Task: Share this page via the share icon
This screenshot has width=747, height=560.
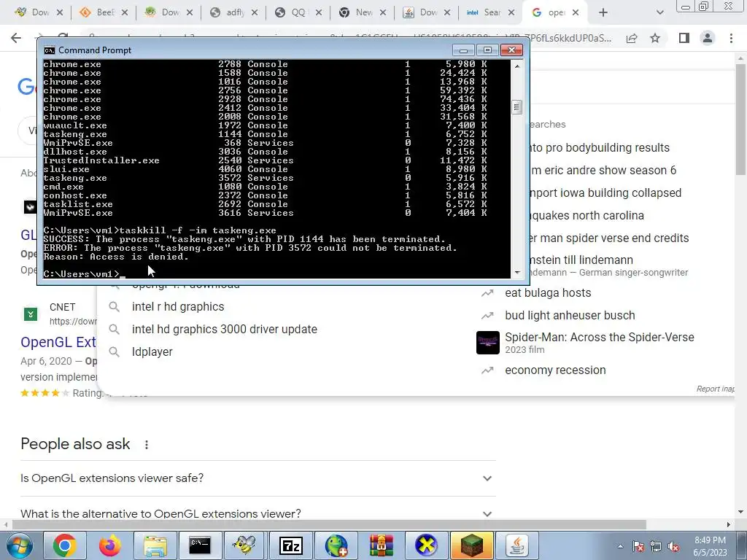Action: pos(632,38)
